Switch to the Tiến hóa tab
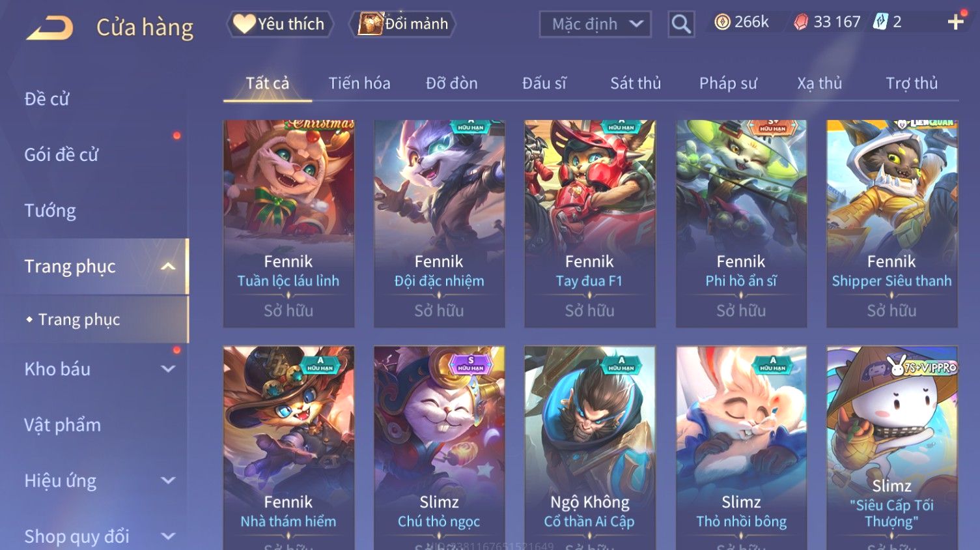This screenshot has height=550, width=980. tap(359, 83)
